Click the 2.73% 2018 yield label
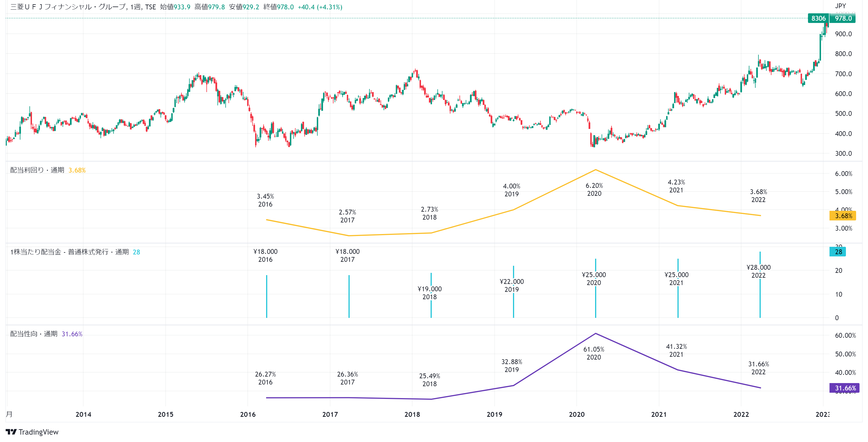This screenshot has height=442, width=868. click(430, 213)
